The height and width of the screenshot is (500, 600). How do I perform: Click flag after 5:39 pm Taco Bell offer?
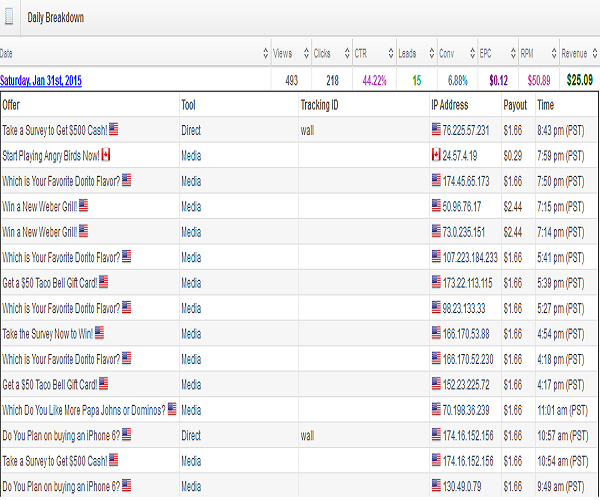[x=103, y=282]
